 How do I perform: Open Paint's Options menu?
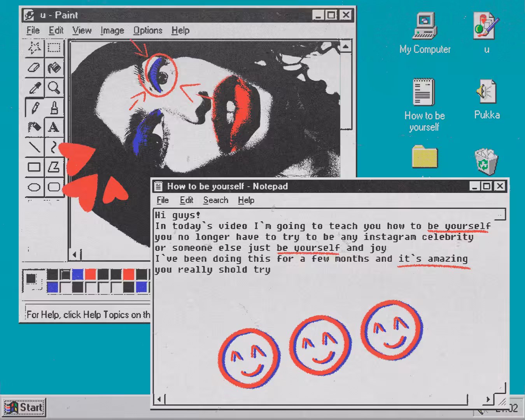[x=148, y=30]
